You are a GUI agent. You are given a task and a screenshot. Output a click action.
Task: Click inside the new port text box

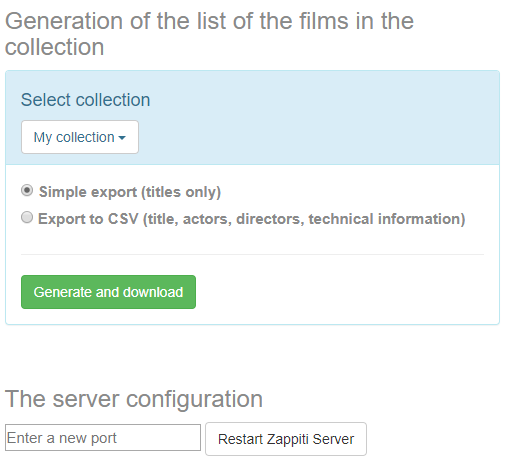pos(103,438)
